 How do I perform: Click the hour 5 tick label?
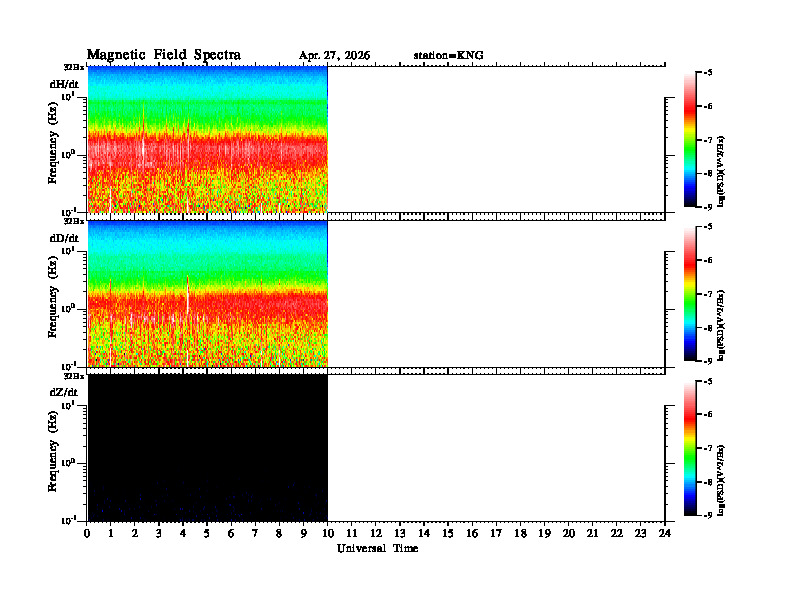click(207, 534)
